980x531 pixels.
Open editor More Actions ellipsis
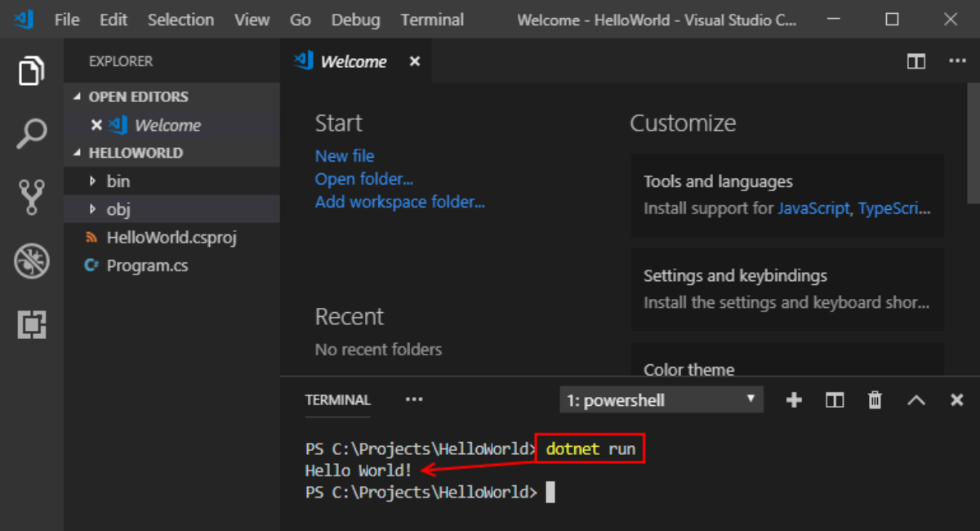point(957,61)
